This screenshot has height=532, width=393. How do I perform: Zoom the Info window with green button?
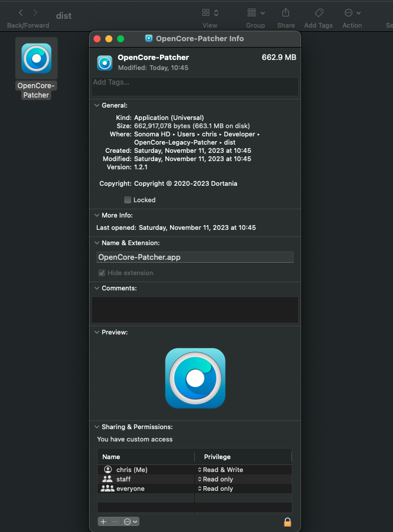point(121,39)
